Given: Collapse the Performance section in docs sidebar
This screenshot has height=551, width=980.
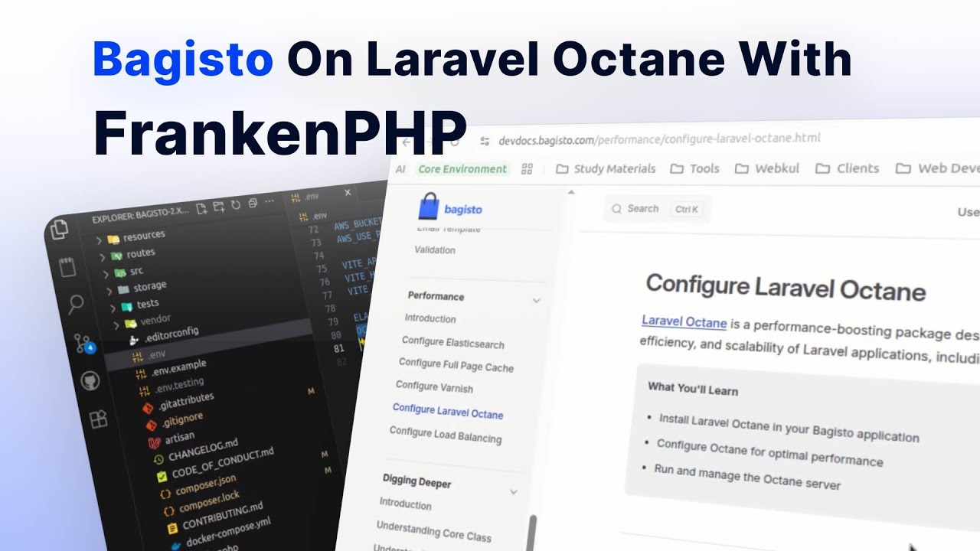Looking at the screenshot, I should (535, 300).
